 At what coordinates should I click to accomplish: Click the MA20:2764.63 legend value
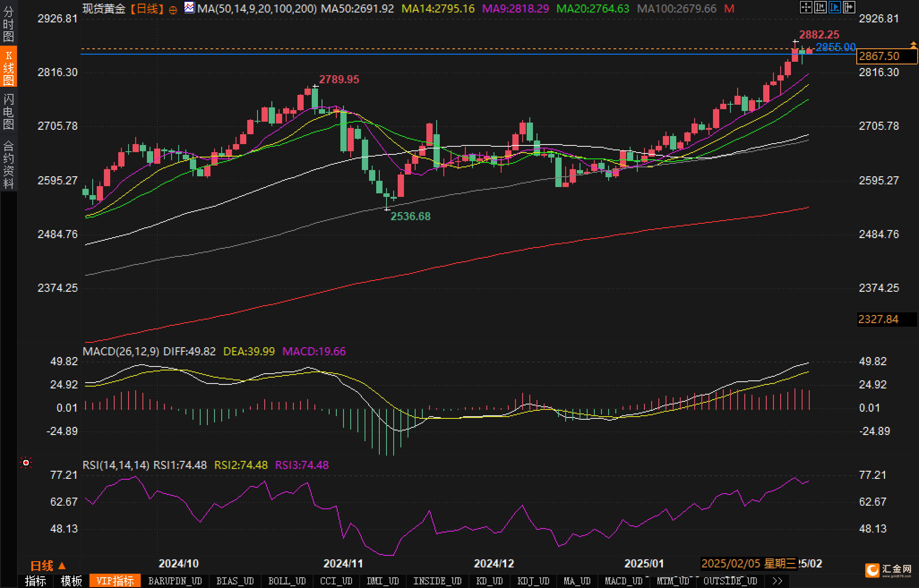pos(593,9)
